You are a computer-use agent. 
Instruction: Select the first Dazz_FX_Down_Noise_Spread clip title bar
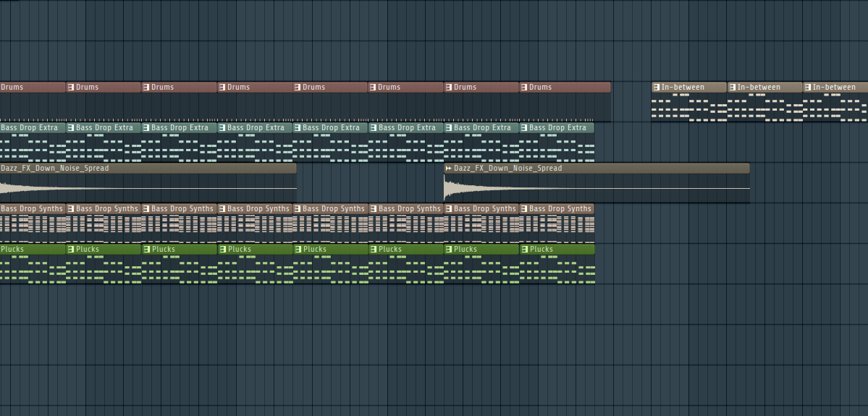(145, 169)
